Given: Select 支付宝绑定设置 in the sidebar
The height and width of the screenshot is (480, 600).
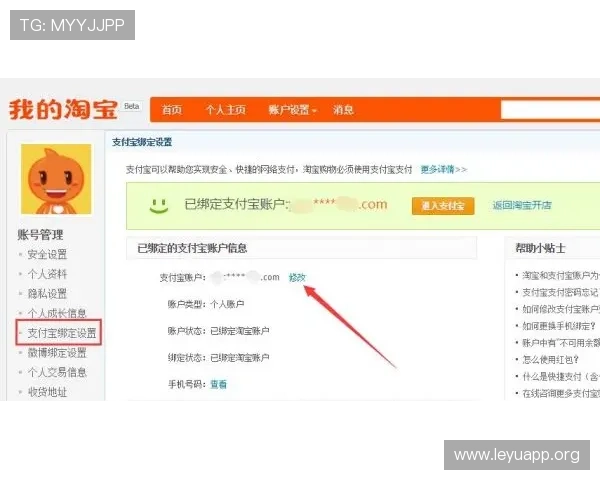Looking at the screenshot, I should pos(62,333).
